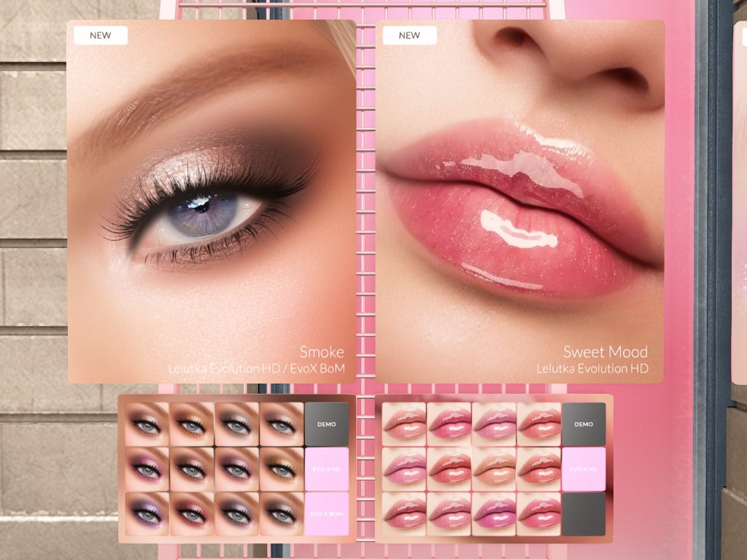The width and height of the screenshot is (747, 560).
Task: Pick the light pink lip swatch starting middle row
Action: click(x=404, y=469)
